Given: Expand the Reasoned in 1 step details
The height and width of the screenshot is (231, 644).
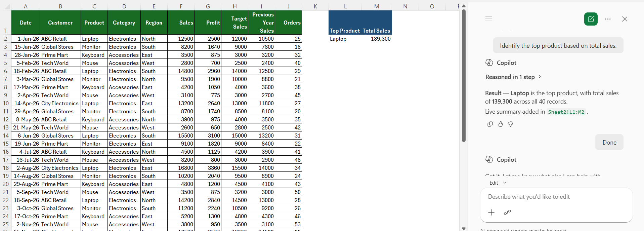Looking at the screenshot, I should 513,77.
